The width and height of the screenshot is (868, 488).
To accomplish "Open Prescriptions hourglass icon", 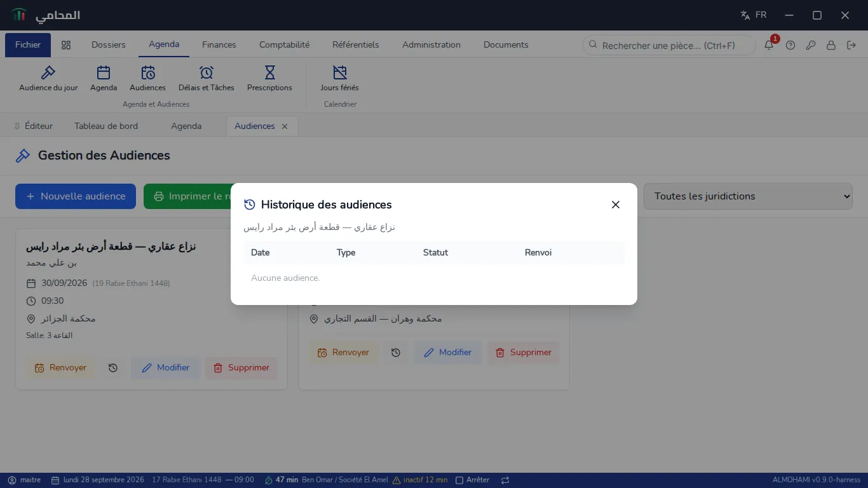I will 269,78.
